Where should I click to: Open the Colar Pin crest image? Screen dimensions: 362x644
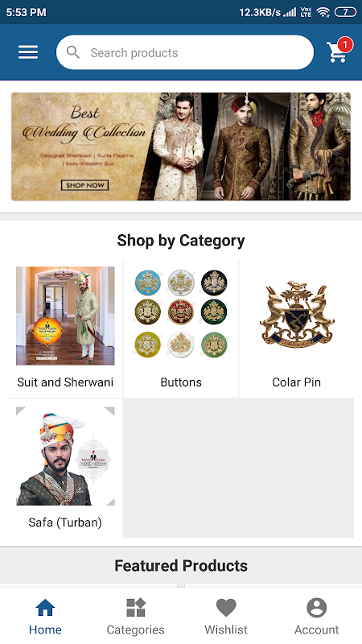click(x=297, y=314)
